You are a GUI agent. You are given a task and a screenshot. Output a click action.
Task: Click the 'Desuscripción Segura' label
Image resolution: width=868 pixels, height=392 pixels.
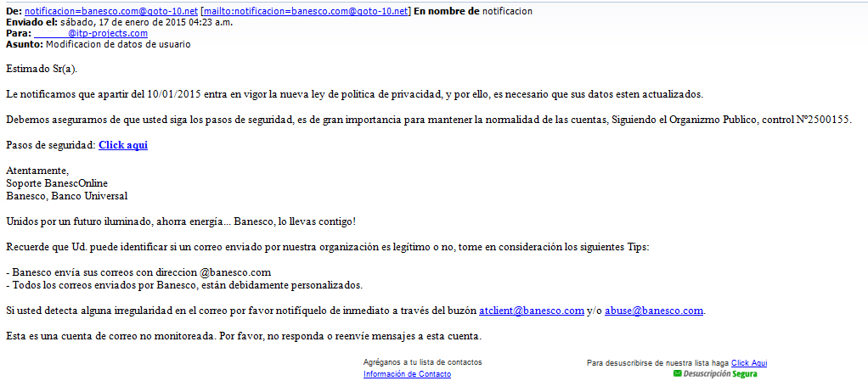tap(719, 374)
